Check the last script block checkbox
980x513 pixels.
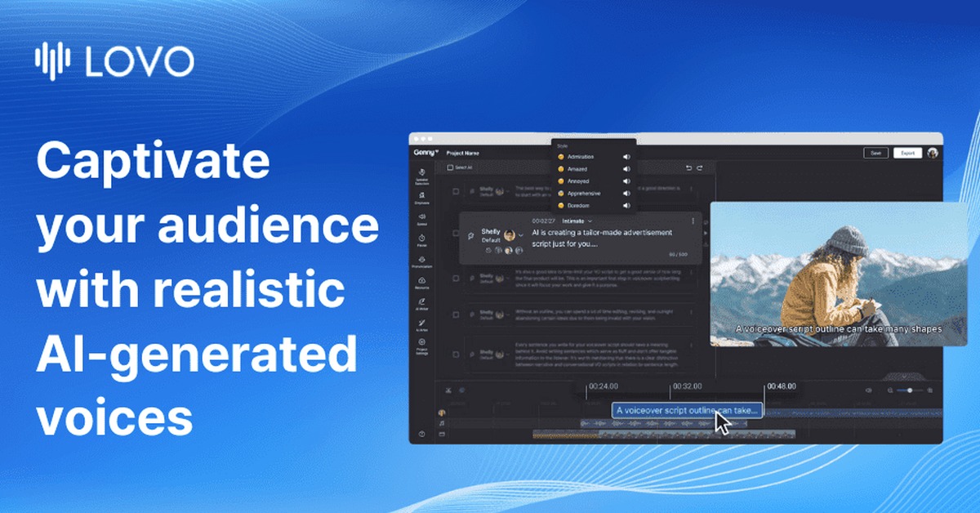(456, 355)
